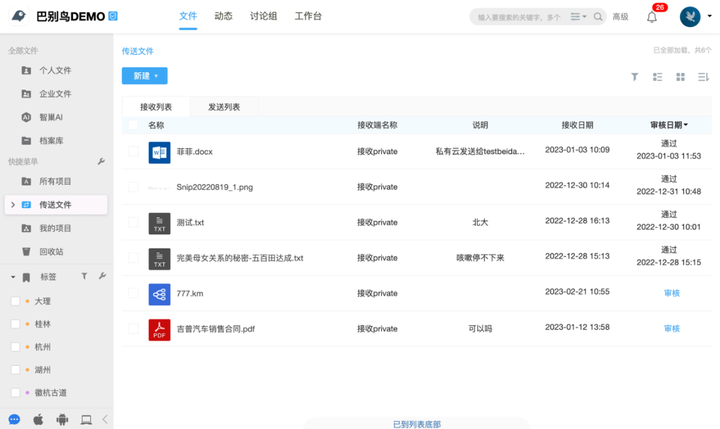Screen dimensions: 720x429
Task: Switch to the 讨论组 top tab
Action: pyautogui.click(x=264, y=16)
